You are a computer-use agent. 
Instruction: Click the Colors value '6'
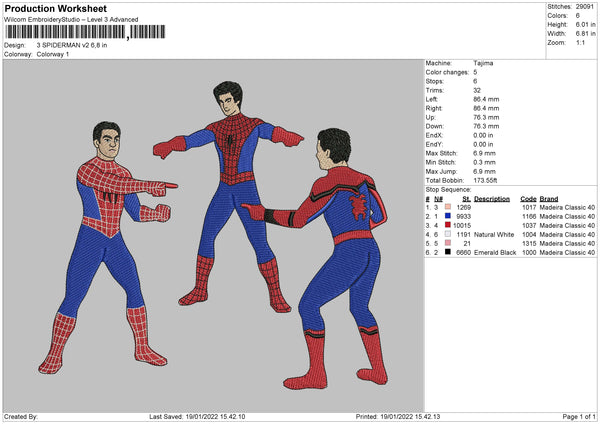click(578, 16)
